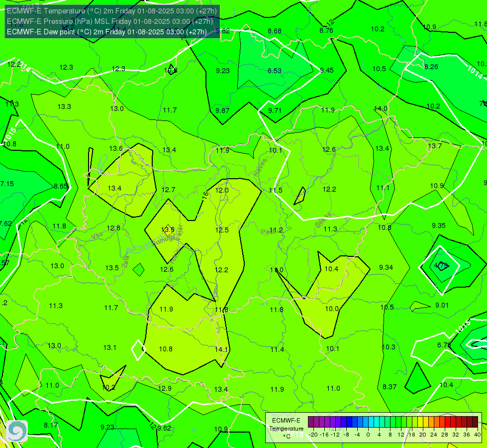This screenshot has height=448, width=487.
Task: Click the Zala county label
Action: [125, 262]
